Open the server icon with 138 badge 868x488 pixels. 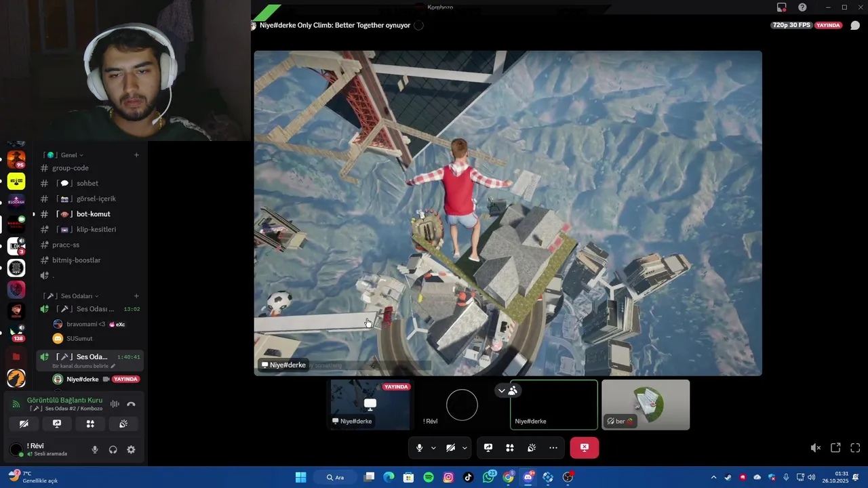(x=16, y=332)
